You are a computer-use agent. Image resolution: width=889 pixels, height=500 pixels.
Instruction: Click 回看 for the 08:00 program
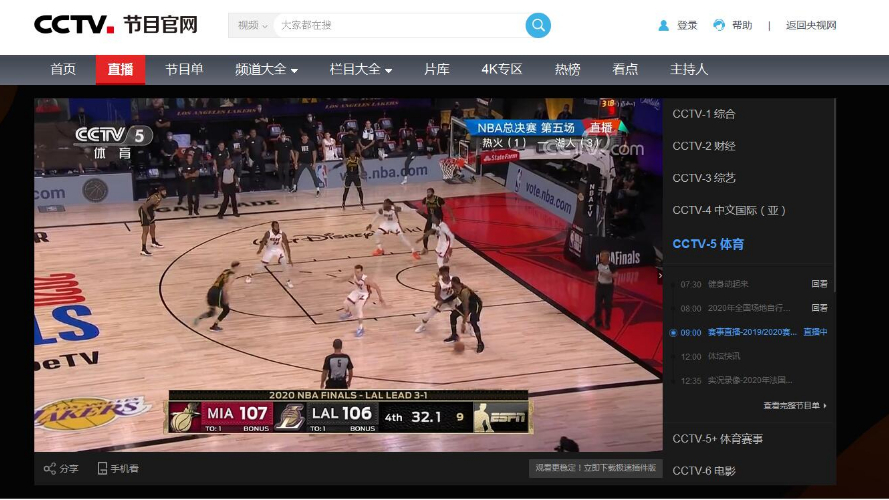pyautogui.click(x=819, y=308)
